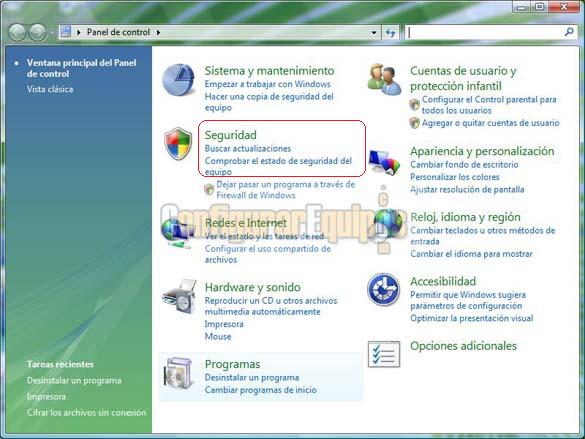This screenshot has height=439, width=585.
Task: Click Buscar actualizaciones
Action: 248,148
